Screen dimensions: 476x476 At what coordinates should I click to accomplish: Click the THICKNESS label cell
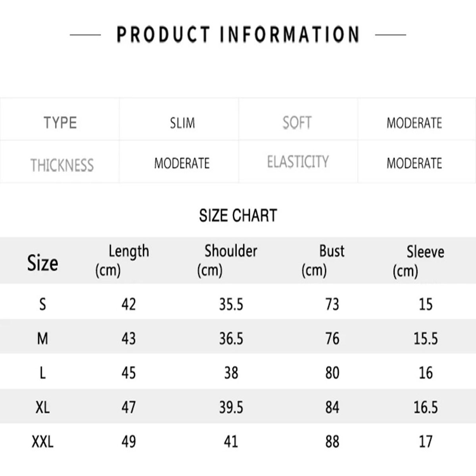click(62, 165)
